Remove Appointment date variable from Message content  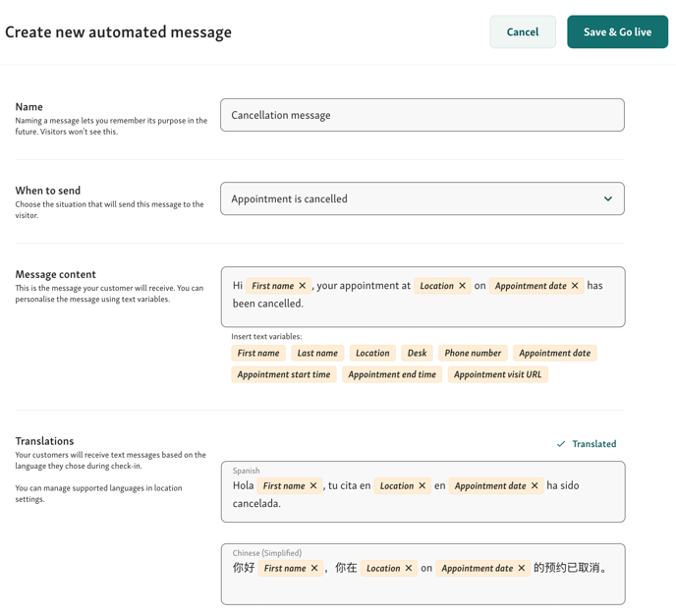click(x=575, y=286)
